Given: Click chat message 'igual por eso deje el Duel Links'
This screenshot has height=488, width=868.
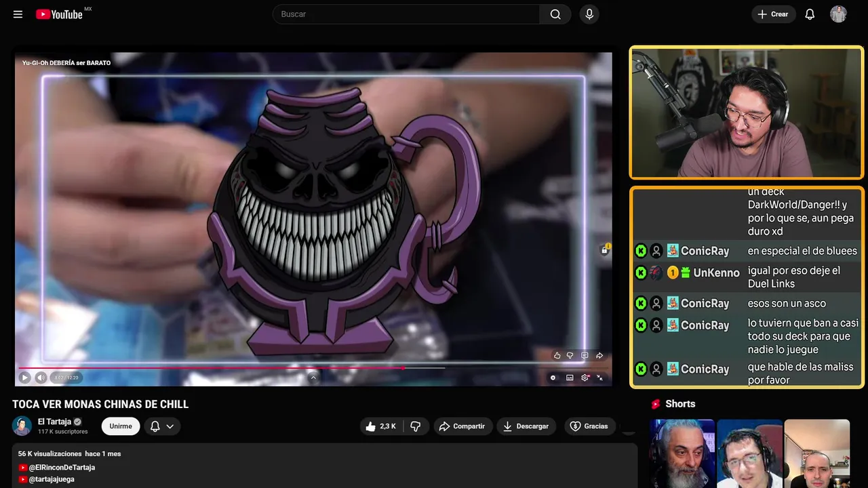Looking at the screenshot, I should tap(794, 277).
